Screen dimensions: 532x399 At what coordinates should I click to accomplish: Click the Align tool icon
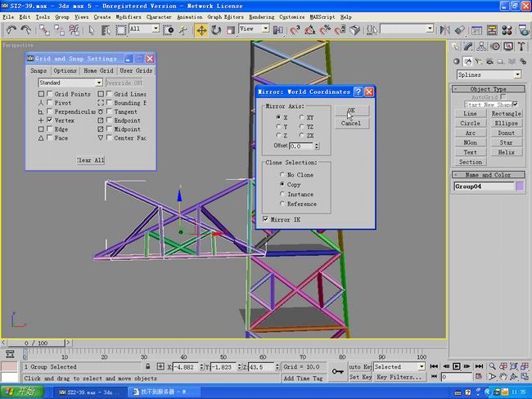click(x=459, y=30)
